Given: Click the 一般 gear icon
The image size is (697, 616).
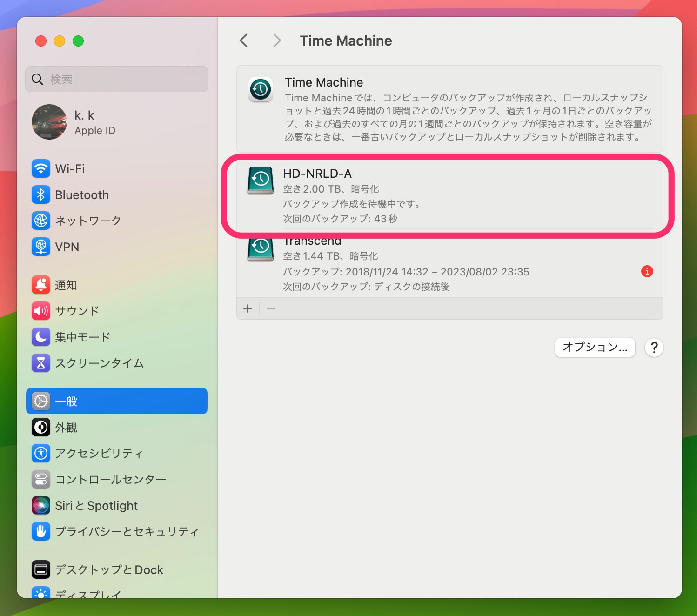Looking at the screenshot, I should (41, 401).
